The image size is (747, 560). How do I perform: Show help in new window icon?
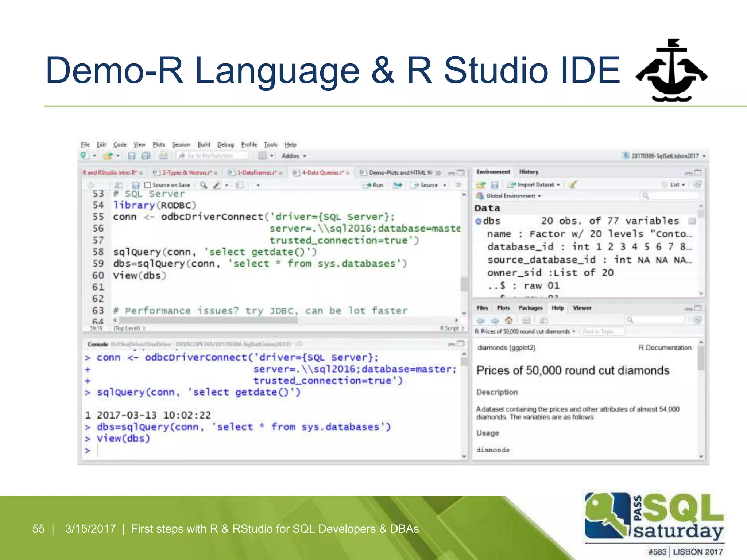coord(543,320)
